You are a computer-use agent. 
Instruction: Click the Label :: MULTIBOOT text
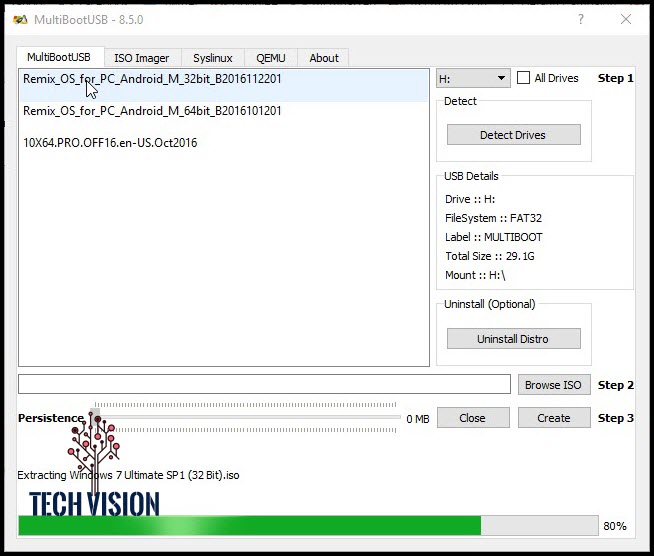tap(494, 237)
